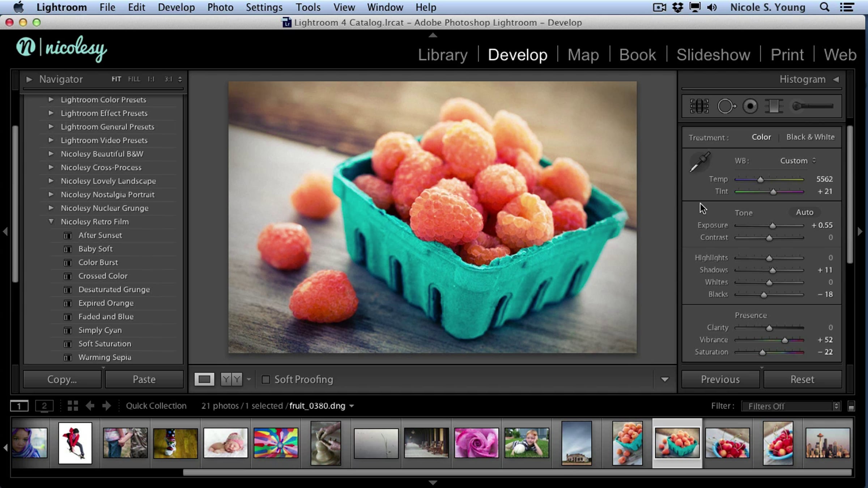Open Notification Center list icon
This screenshot has height=488, width=868.
click(846, 7)
